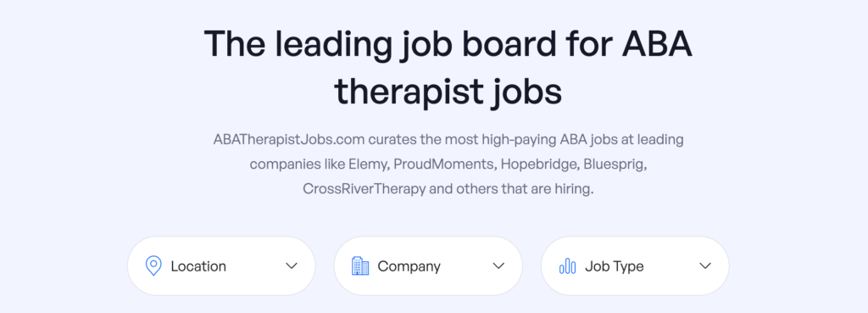Open the Location filter dropdown

(x=221, y=265)
